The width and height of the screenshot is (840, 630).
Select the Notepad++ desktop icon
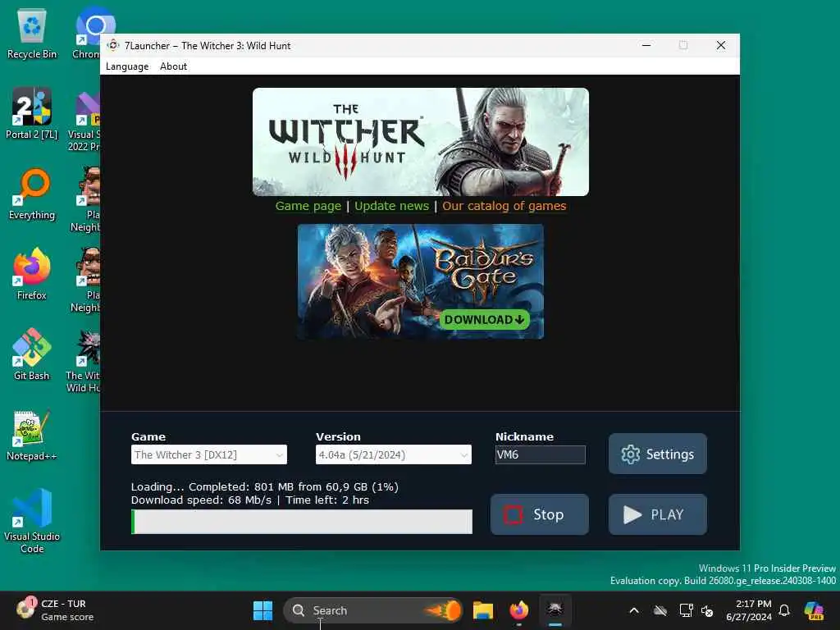tap(32, 435)
